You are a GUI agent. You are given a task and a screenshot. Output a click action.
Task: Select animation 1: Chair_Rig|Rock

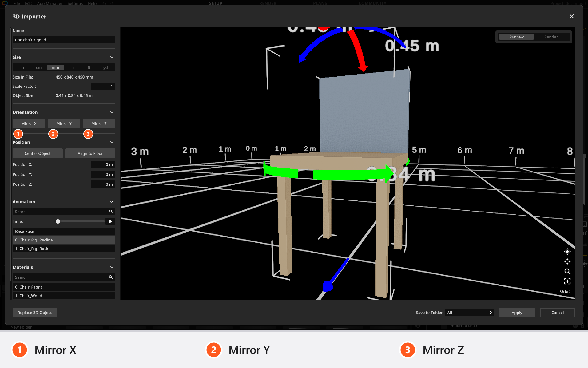64,249
